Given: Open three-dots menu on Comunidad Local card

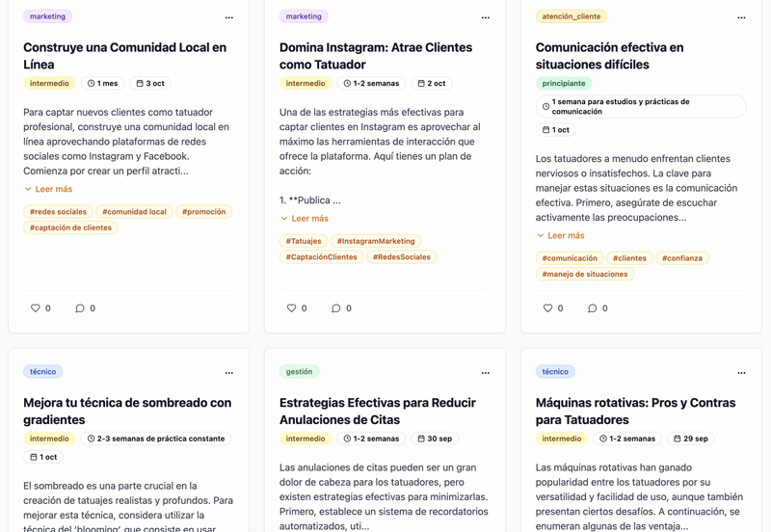Looking at the screenshot, I should [229, 17].
